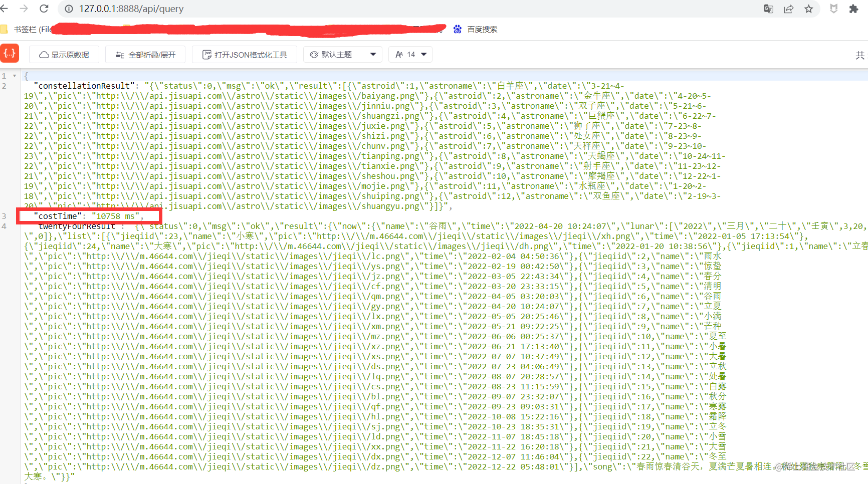
Task: Click the costTime value 10758 ms
Action: [x=115, y=216]
